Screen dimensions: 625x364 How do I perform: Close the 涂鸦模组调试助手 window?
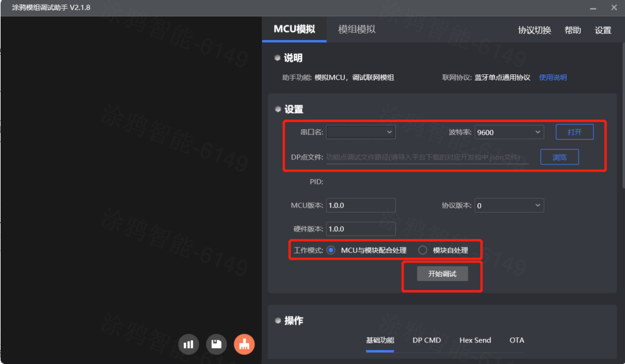coord(614,8)
